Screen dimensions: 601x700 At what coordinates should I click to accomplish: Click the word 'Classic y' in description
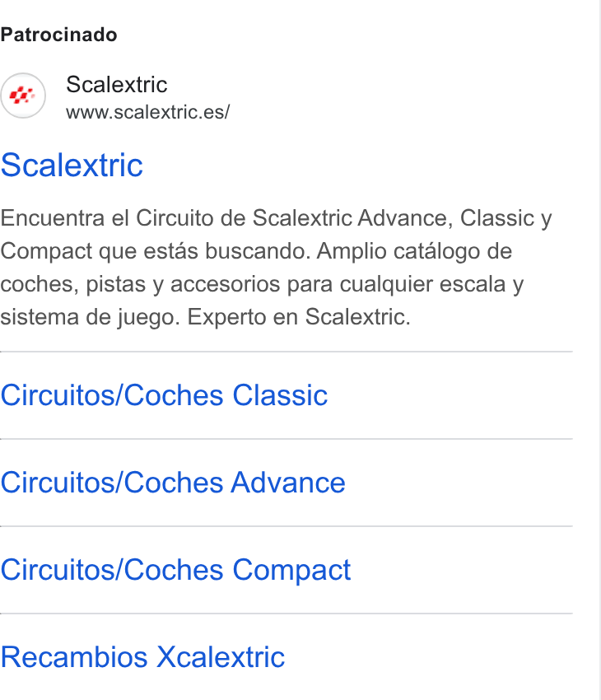506,218
